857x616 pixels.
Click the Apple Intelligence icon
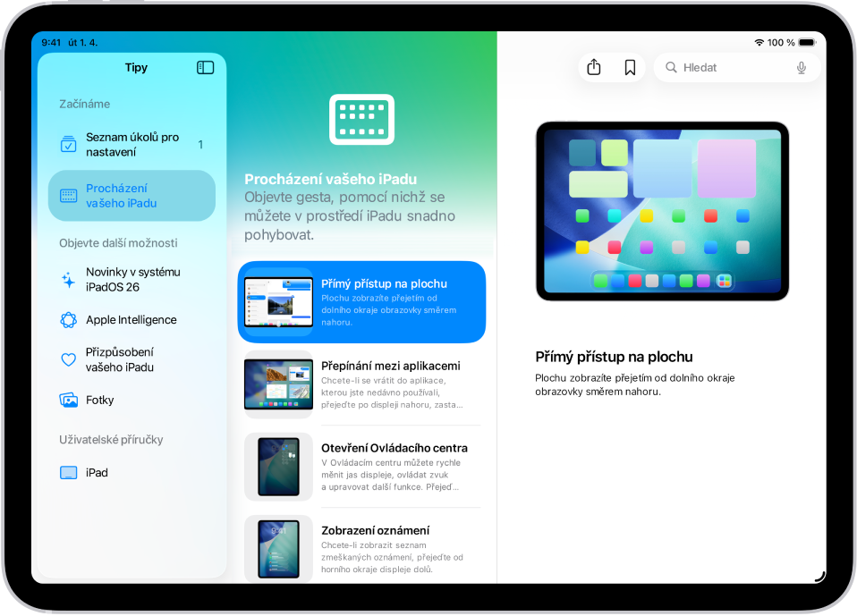68,320
